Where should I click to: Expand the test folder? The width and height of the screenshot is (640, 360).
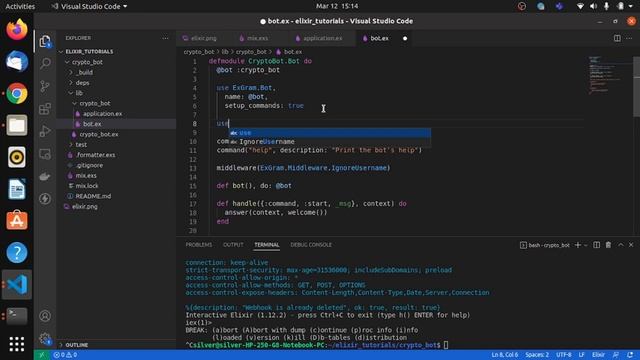[81, 144]
